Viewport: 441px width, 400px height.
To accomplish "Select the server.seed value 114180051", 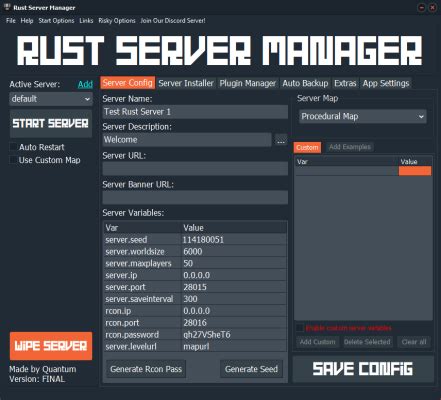I will coord(234,240).
